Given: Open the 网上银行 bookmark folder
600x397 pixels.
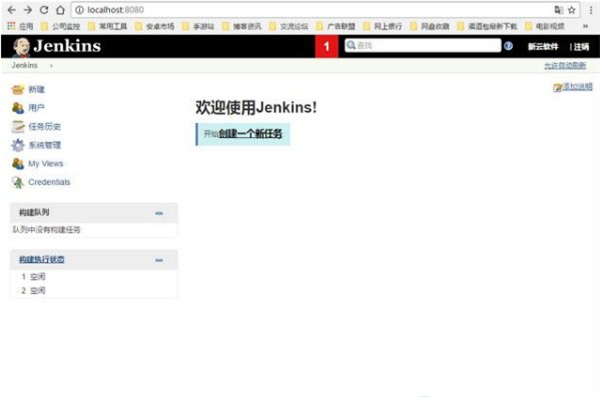Looking at the screenshot, I should [383, 26].
